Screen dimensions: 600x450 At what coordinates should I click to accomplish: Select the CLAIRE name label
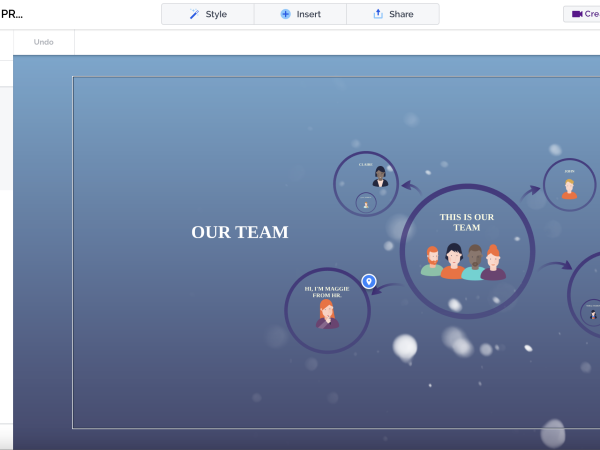tap(365, 165)
